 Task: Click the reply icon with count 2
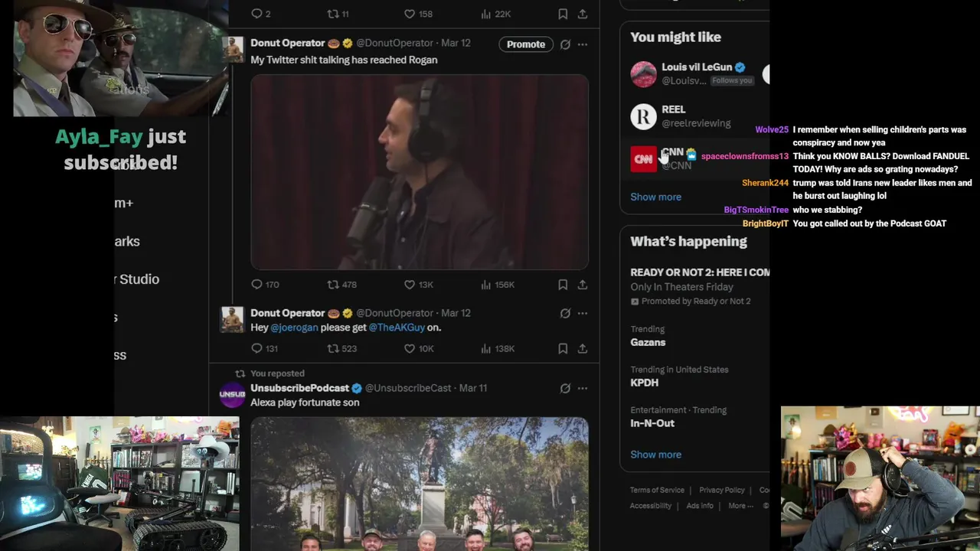[x=257, y=14]
